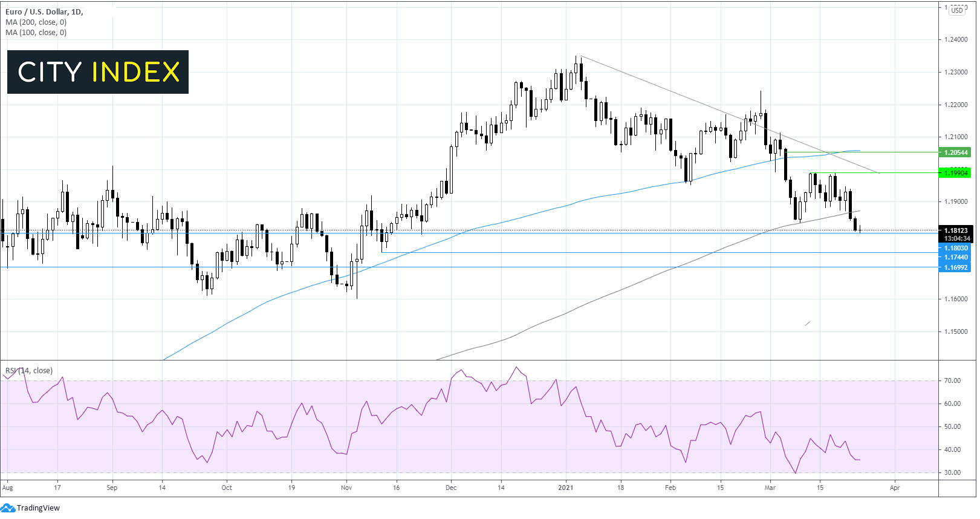Click the blue 1.18030 level label

pyautogui.click(x=956, y=248)
